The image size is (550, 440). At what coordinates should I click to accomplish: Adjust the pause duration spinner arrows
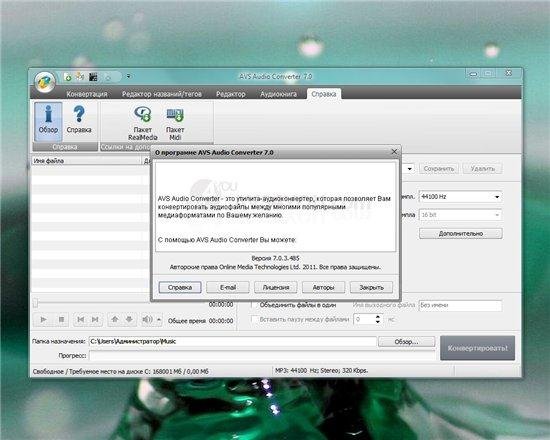[x=377, y=319]
